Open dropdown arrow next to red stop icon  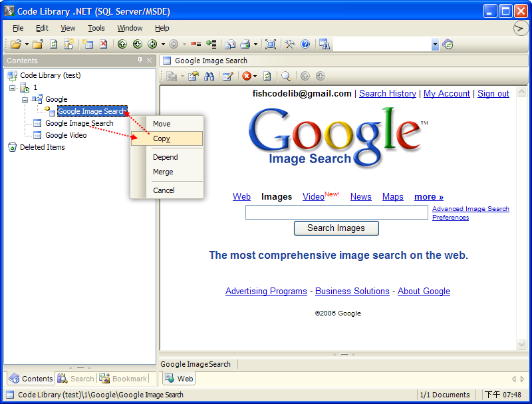pyautogui.click(x=255, y=77)
